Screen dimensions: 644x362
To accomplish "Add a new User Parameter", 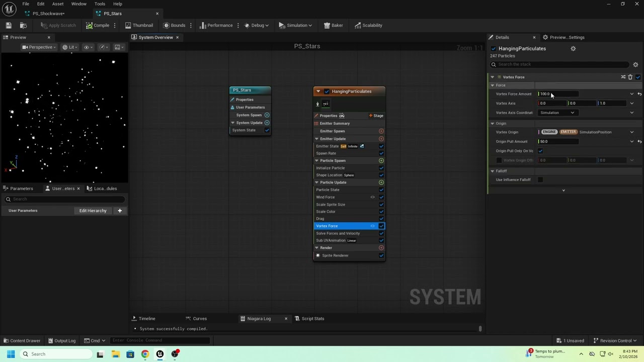I will (120, 211).
